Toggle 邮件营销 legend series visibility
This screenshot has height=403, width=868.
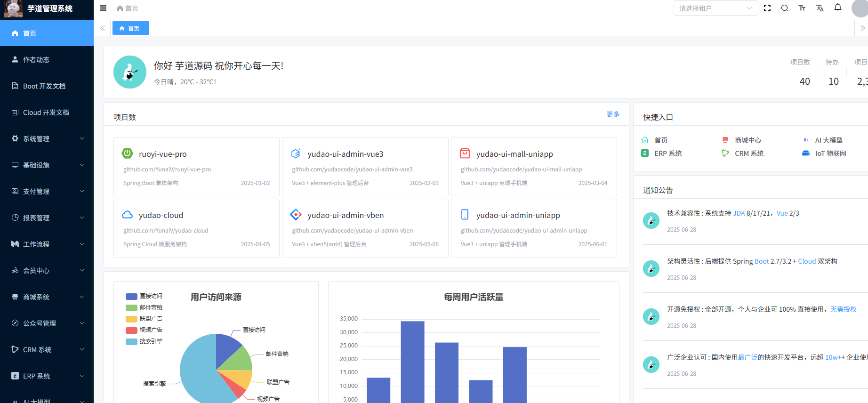click(x=144, y=307)
